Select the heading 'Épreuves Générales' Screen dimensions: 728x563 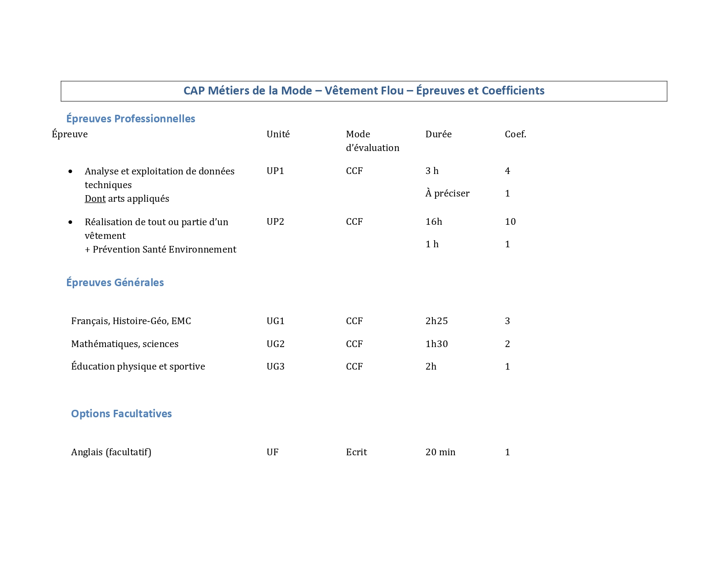point(115,282)
